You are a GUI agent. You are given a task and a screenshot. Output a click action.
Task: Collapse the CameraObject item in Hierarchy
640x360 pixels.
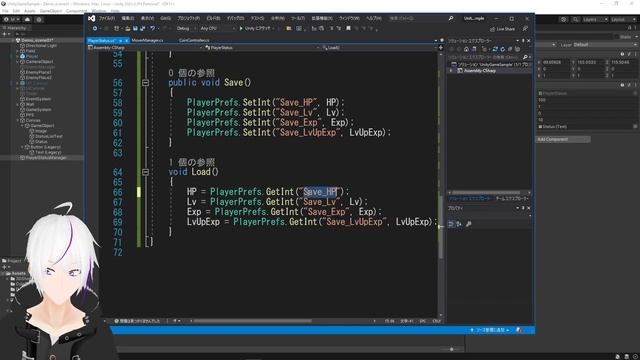coord(18,62)
